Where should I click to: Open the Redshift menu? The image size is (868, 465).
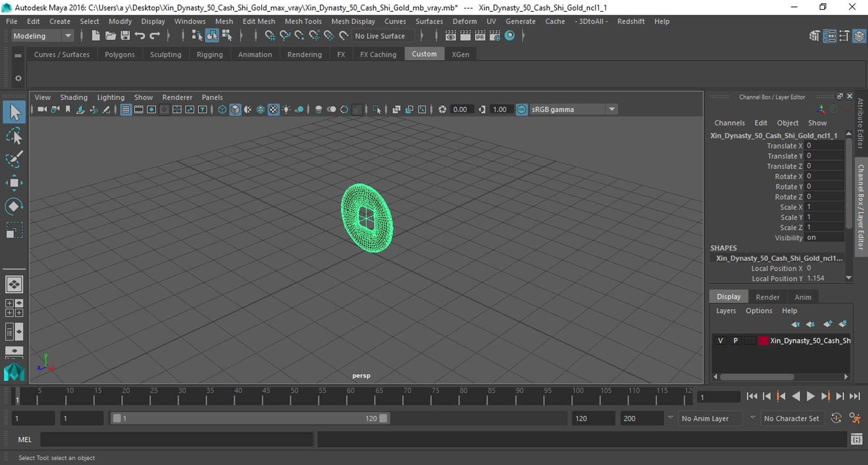(x=631, y=21)
